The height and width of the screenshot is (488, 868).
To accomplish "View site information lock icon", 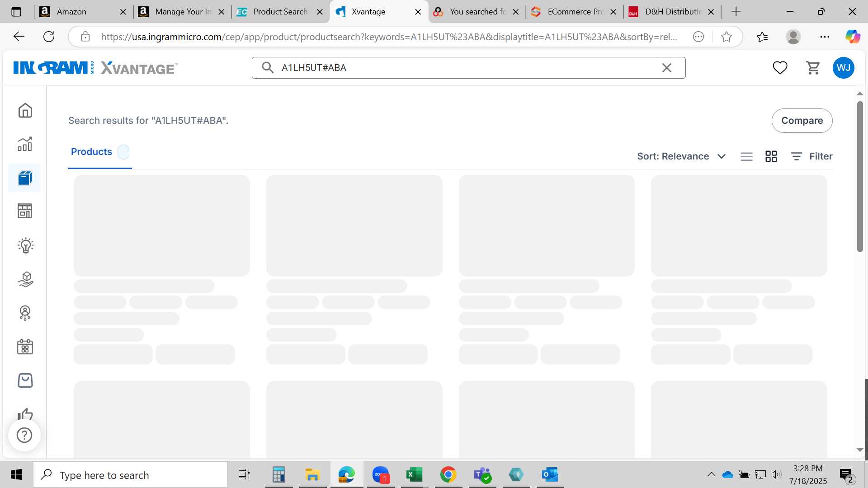I will [x=85, y=37].
